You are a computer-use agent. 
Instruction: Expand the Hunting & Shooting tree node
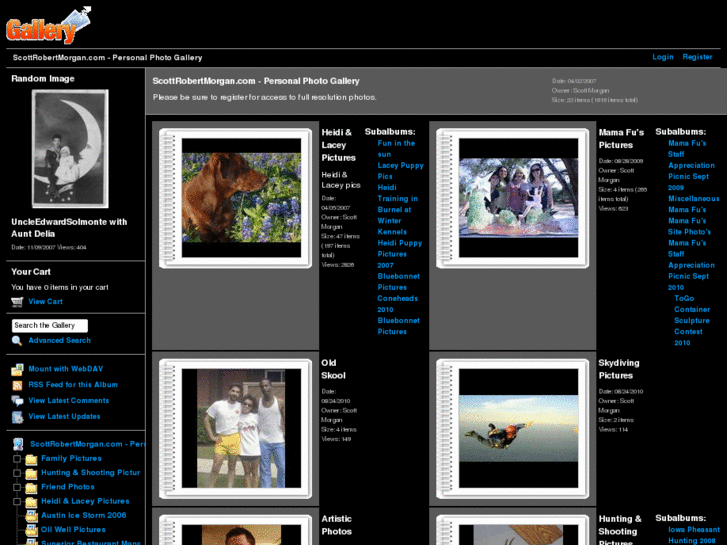pos(17,473)
